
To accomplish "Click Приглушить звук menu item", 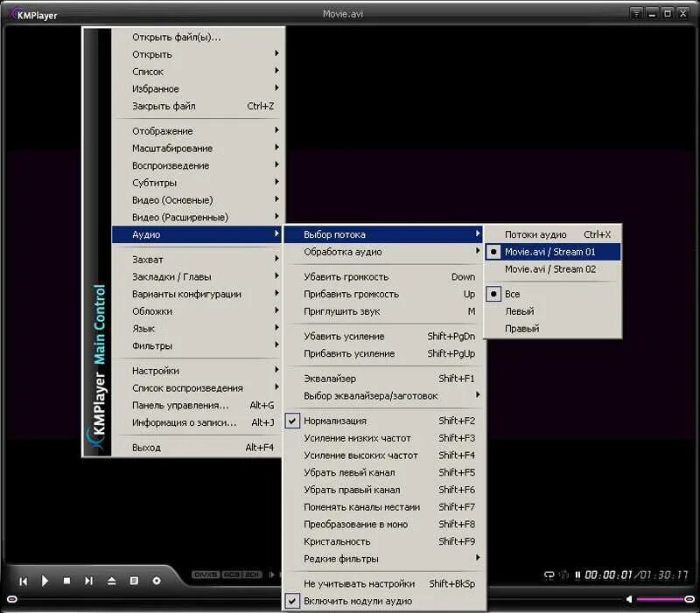I will (x=384, y=311).
